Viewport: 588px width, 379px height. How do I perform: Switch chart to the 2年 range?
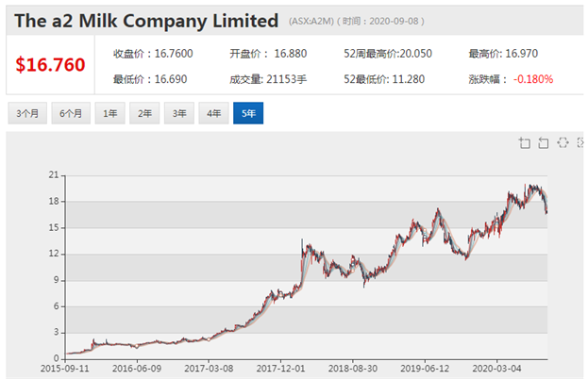tap(144, 113)
